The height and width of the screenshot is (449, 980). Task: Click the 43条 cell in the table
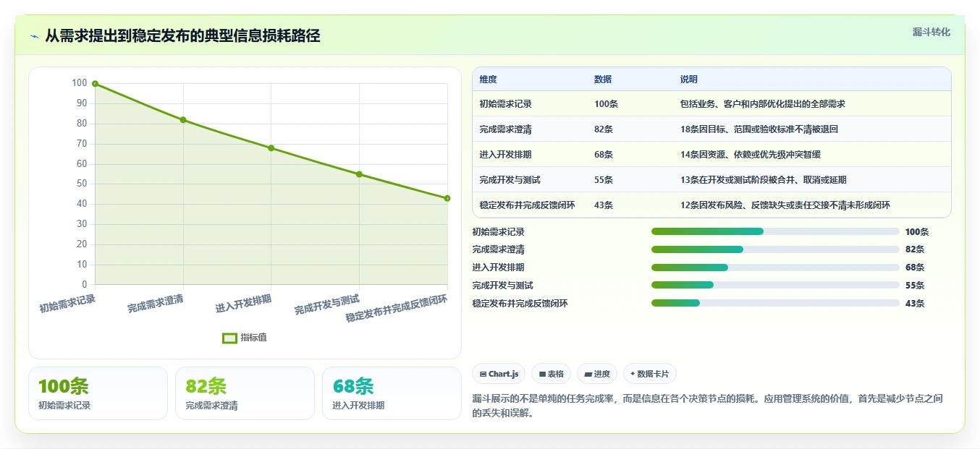630,205
